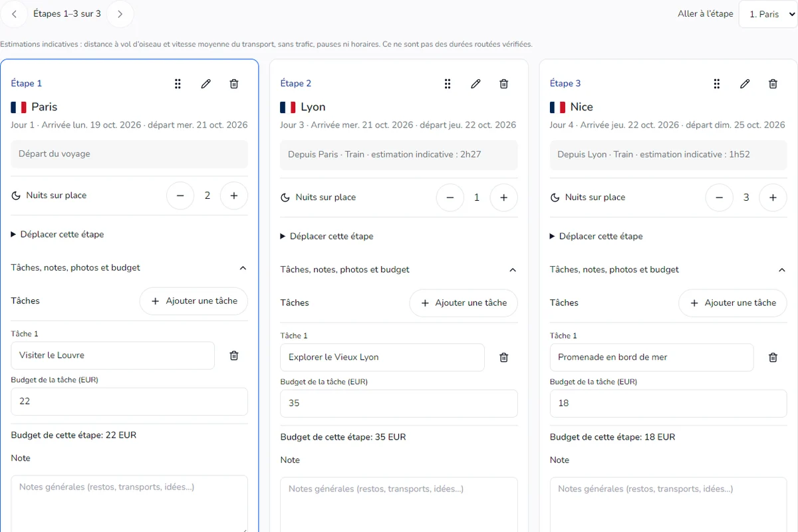Screen dimensions: 798x532
Task: Focus the 'Visiter le Louvre' task field
Action: (113, 356)
